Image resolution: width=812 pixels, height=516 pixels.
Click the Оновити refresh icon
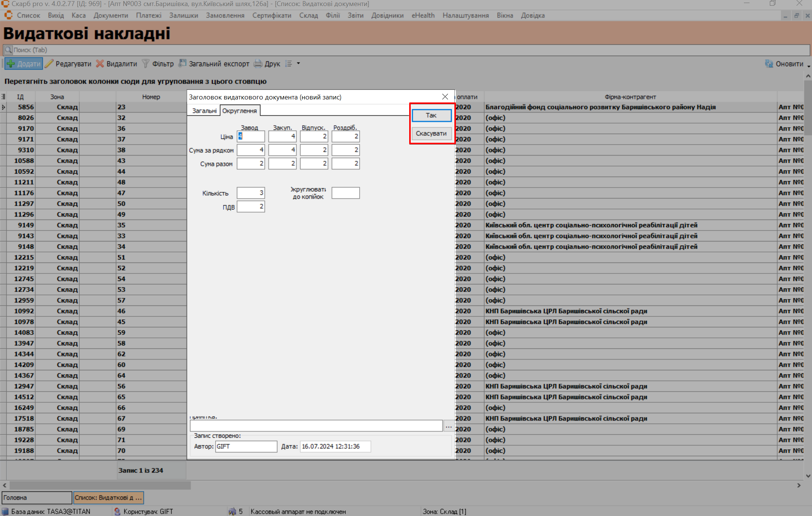tap(769, 64)
